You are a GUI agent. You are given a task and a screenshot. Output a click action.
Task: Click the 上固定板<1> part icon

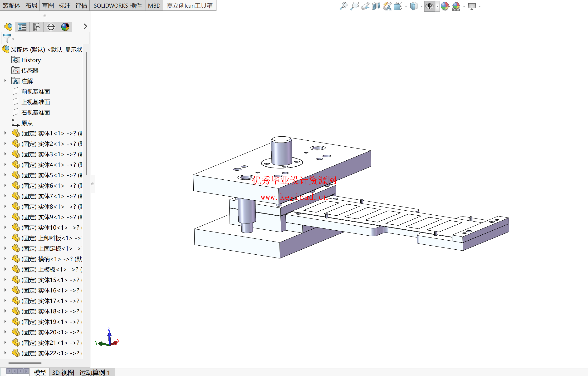point(16,248)
